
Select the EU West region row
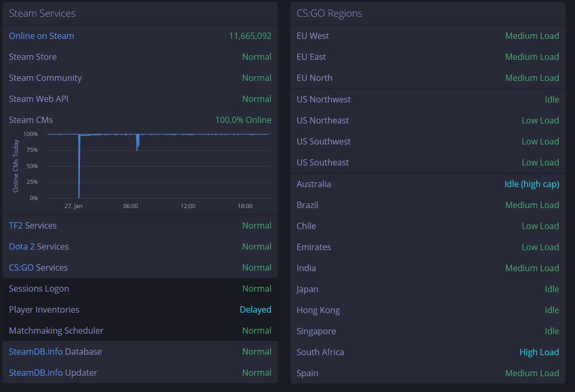tap(428, 36)
